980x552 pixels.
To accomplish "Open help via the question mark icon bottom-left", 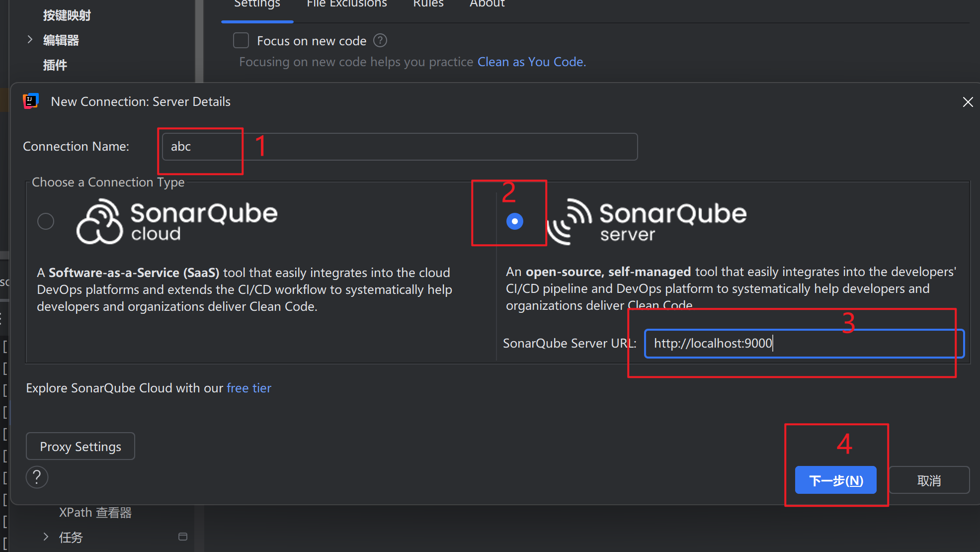I will click(x=37, y=477).
